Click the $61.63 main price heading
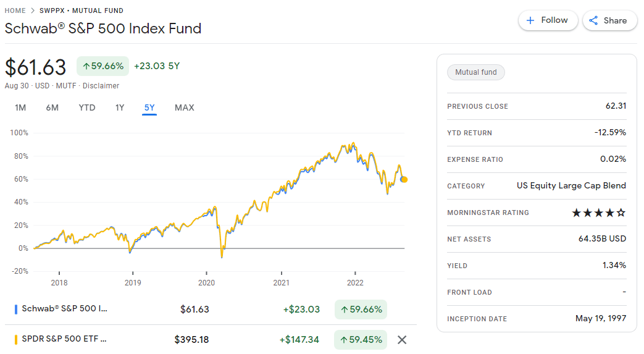Screen dimensions: 644x354 pyautogui.click(x=35, y=67)
